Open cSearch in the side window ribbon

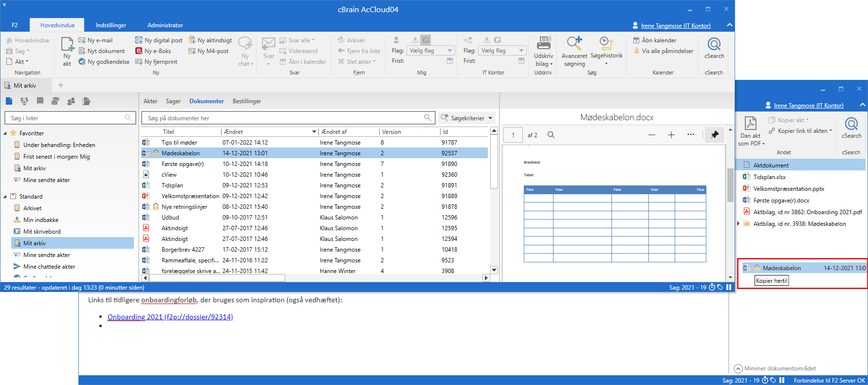[x=851, y=128]
